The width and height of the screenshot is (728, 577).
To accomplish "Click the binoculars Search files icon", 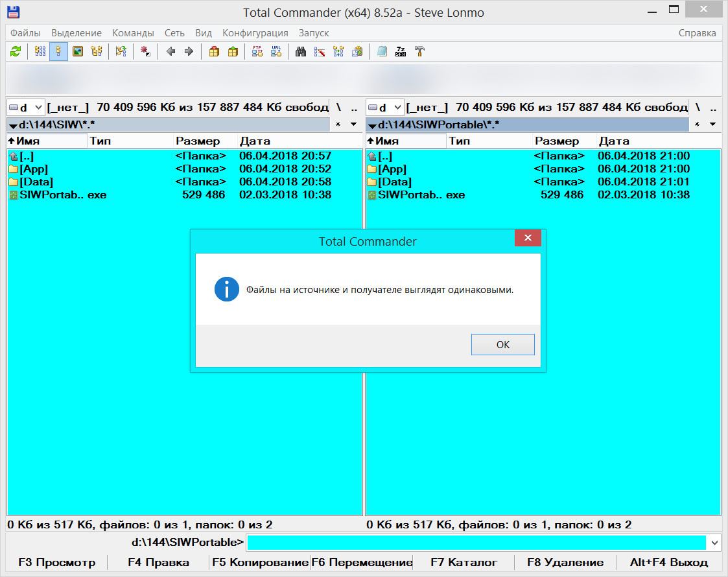I will point(300,51).
